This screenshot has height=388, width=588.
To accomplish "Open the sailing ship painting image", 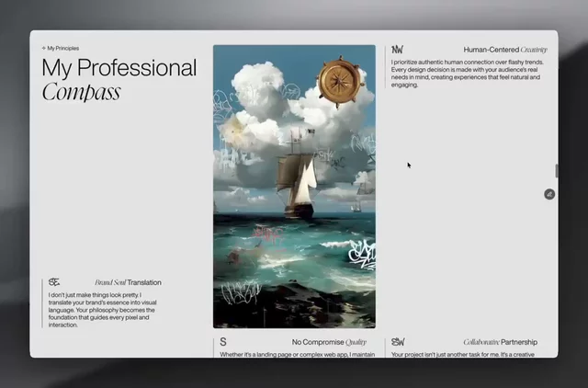I will coord(294,187).
